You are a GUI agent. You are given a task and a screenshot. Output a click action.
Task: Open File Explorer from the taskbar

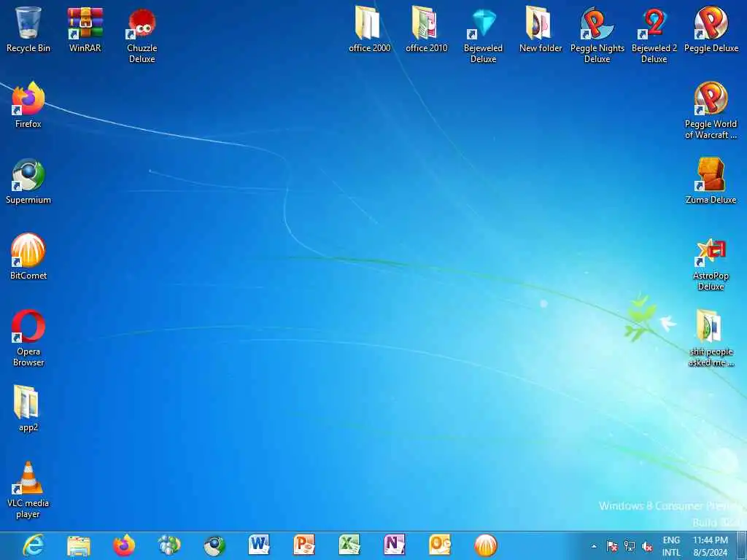point(79,545)
